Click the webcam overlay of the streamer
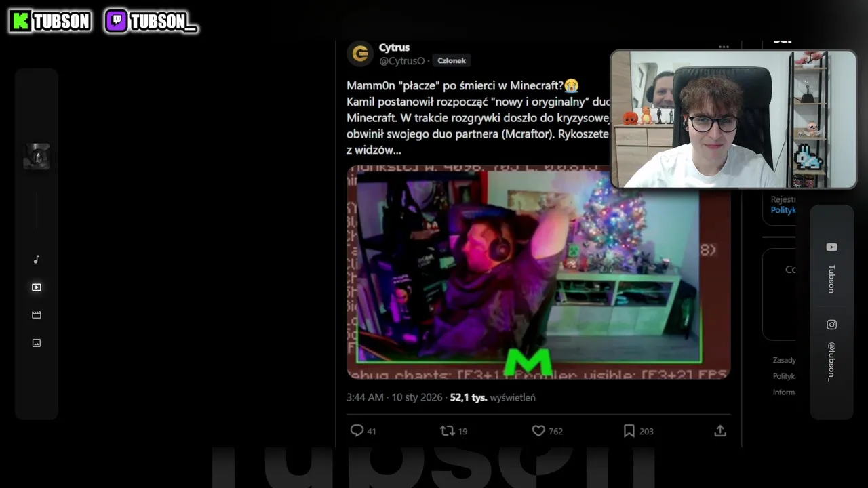The width and height of the screenshot is (868, 488). (x=734, y=119)
